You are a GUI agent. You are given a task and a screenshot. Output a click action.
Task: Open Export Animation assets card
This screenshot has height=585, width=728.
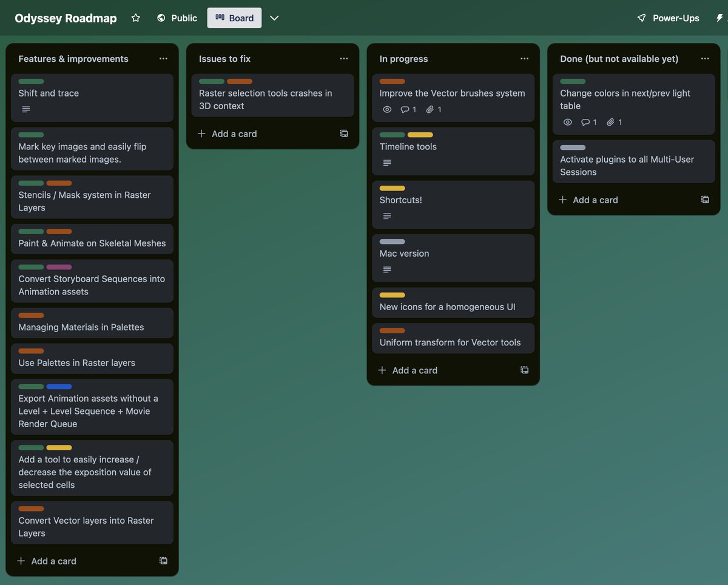[x=92, y=407]
